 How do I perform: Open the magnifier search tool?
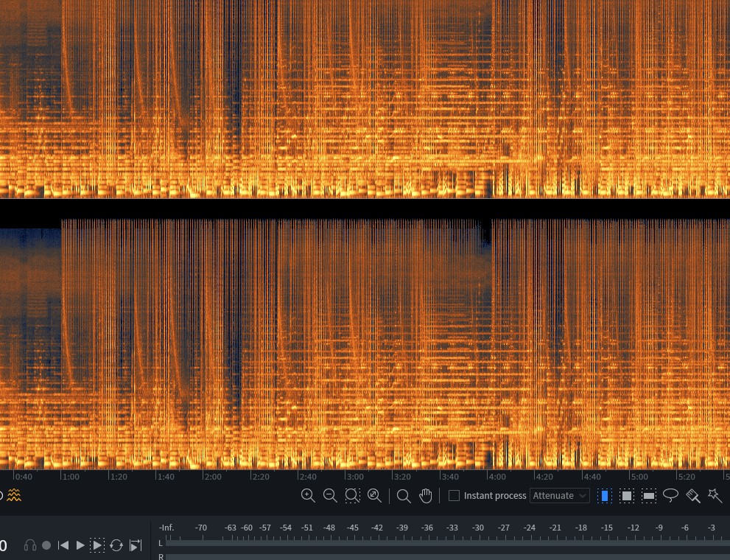pyautogui.click(x=404, y=496)
